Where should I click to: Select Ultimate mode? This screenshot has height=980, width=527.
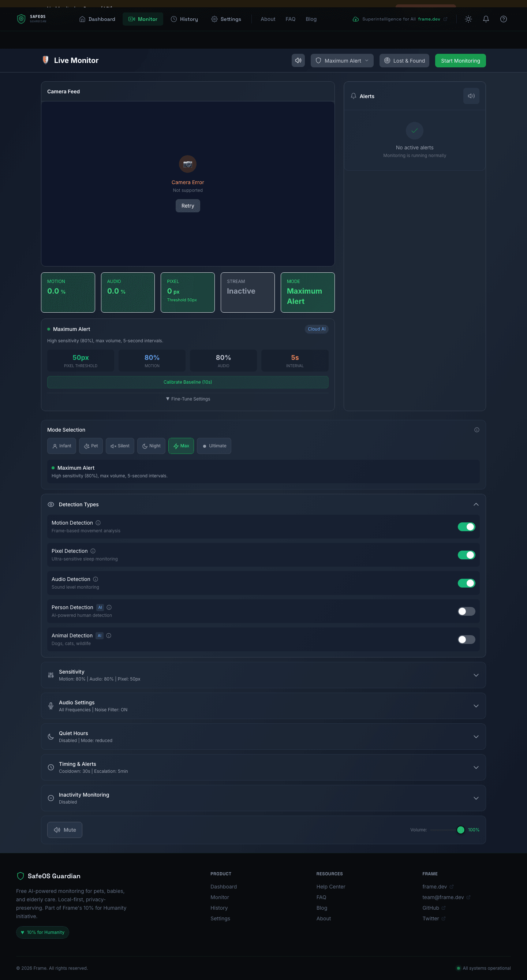point(214,446)
